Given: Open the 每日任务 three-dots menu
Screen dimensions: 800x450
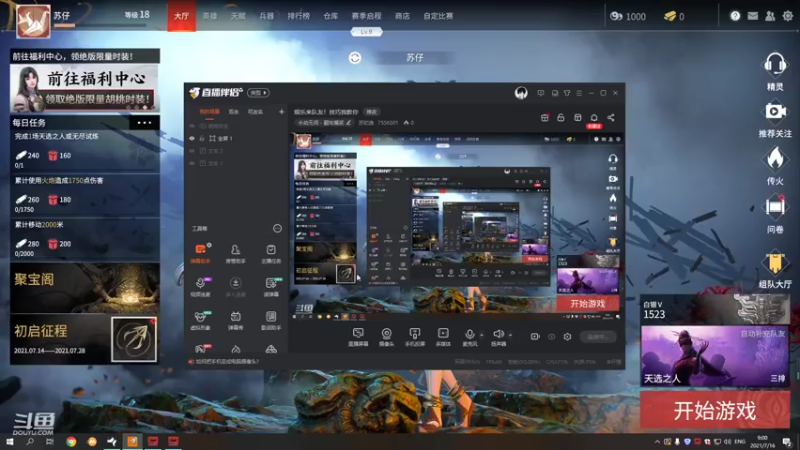Looking at the screenshot, I should point(144,122).
